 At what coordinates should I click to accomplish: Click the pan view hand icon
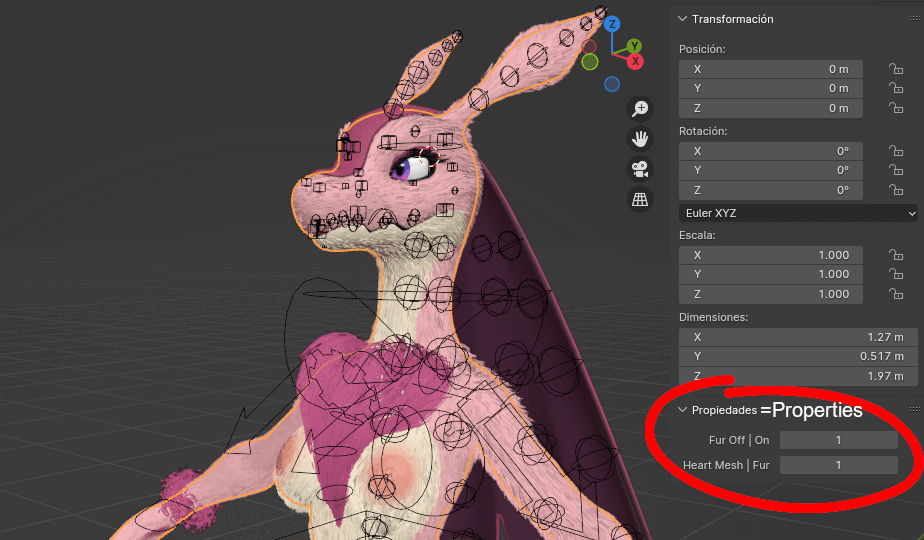[x=640, y=139]
